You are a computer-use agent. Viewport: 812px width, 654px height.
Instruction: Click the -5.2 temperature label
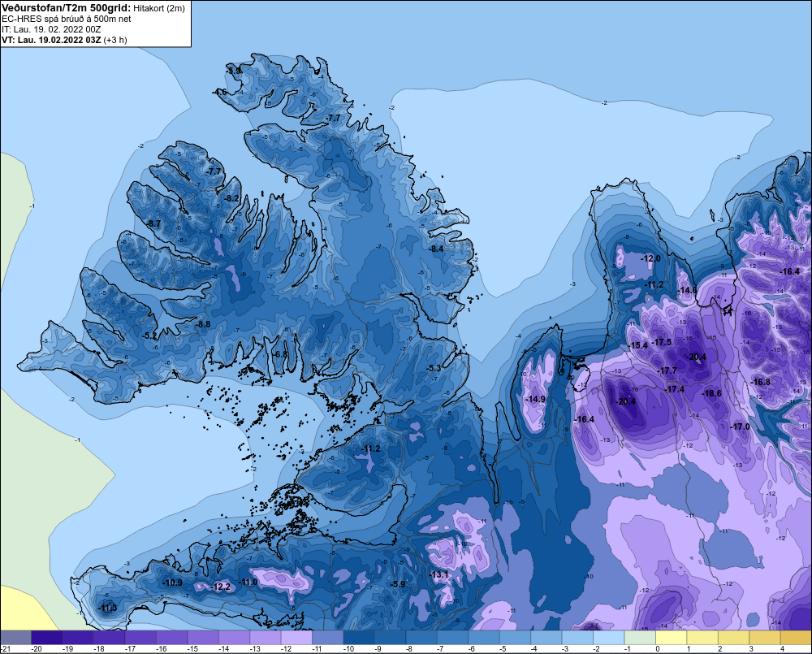coord(149,336)
